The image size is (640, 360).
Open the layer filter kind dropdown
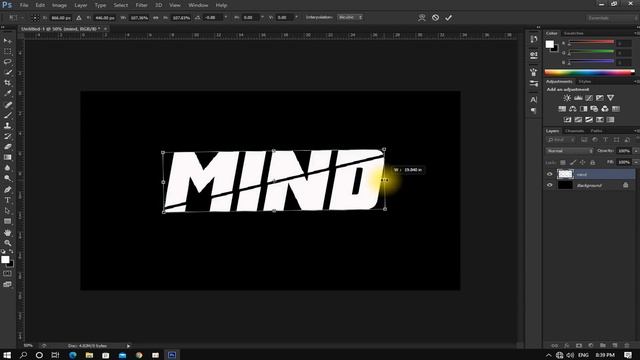coord(561,140)
